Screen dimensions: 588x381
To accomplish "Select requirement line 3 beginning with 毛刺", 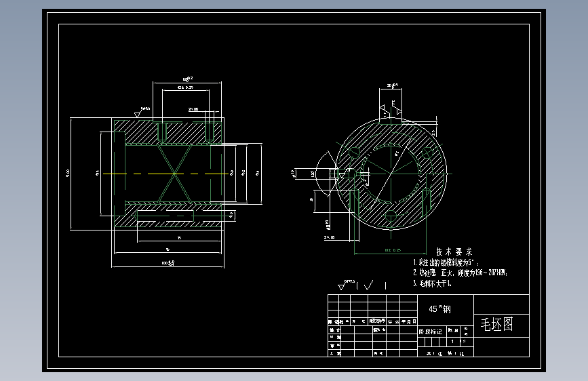I will 433,283.
